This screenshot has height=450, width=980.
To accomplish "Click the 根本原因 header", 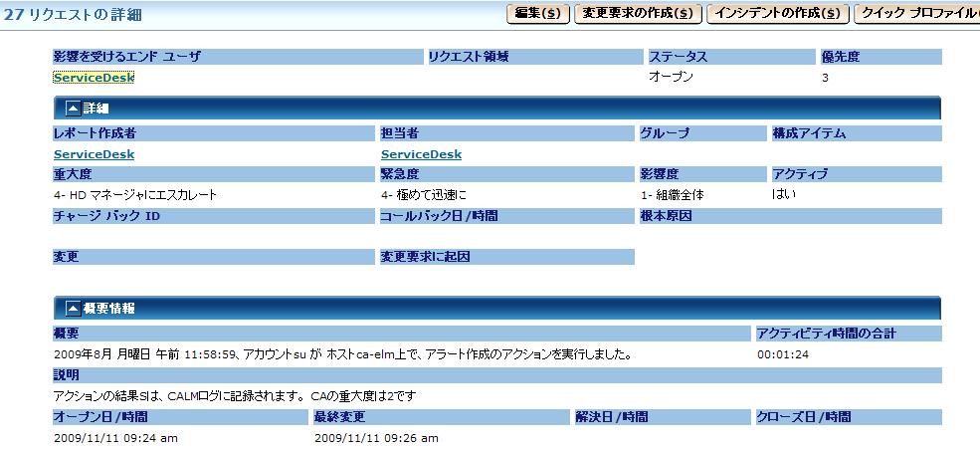I will pyautogui.click(x=790, y=216).
